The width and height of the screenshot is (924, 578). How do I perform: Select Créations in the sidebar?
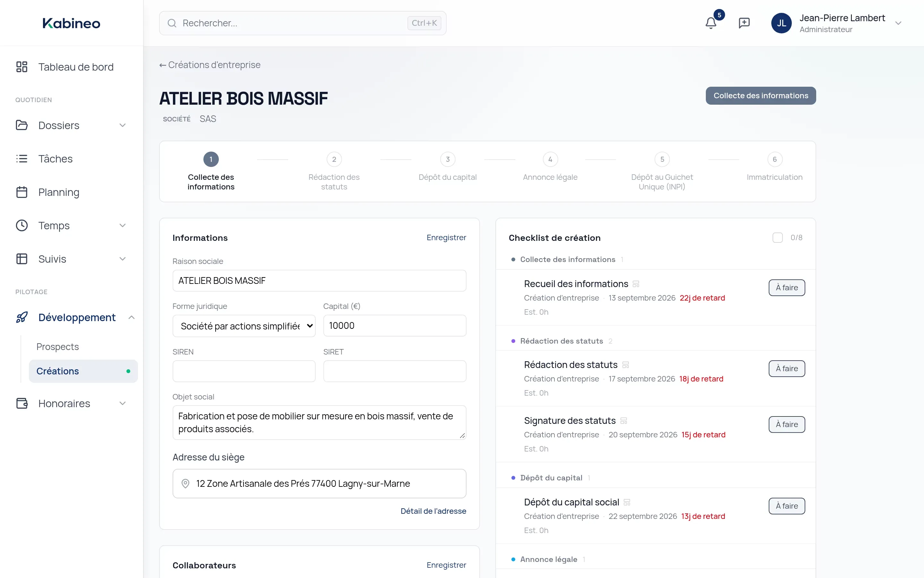click(x=83, y=371)
